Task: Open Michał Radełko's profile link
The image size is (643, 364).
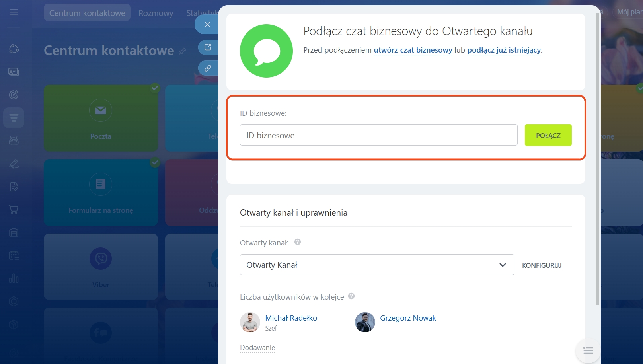Action: pos(291,318)
